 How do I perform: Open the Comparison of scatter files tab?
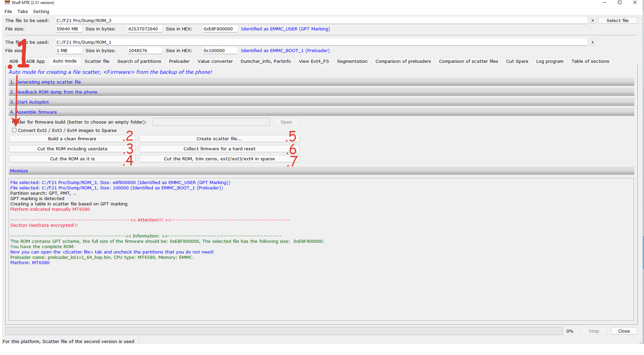point(468,61)
